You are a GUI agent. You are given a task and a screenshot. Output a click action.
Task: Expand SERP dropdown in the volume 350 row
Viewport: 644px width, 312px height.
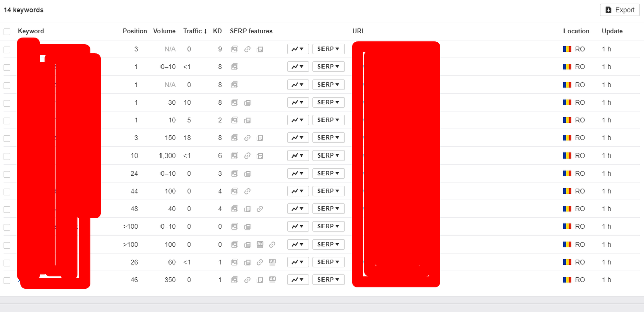tap(329, 279)
